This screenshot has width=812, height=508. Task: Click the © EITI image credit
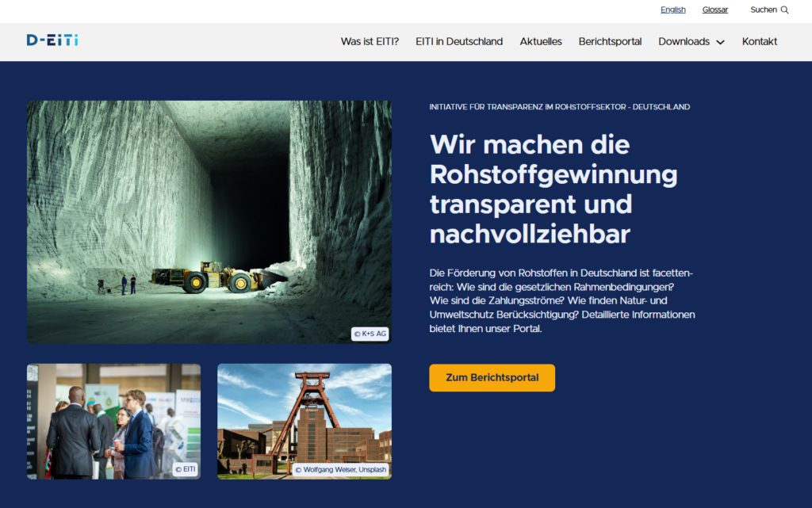coord(185,469)
